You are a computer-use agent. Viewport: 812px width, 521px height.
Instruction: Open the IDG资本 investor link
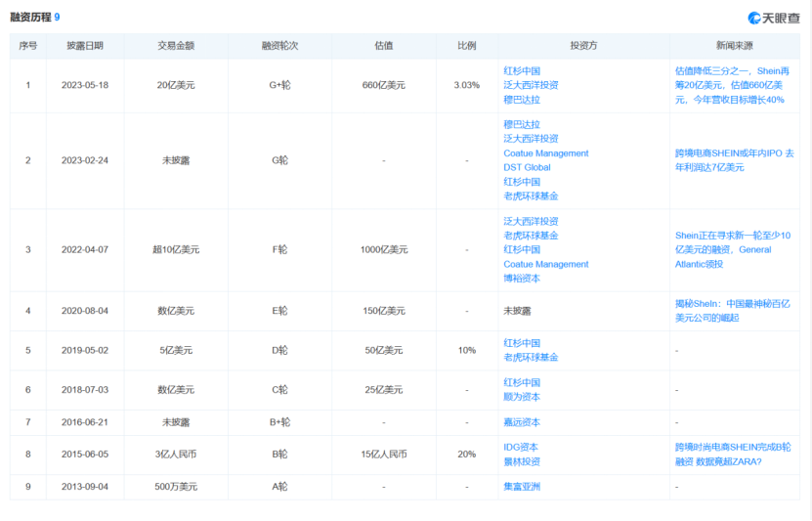click(x=521, y=447)
